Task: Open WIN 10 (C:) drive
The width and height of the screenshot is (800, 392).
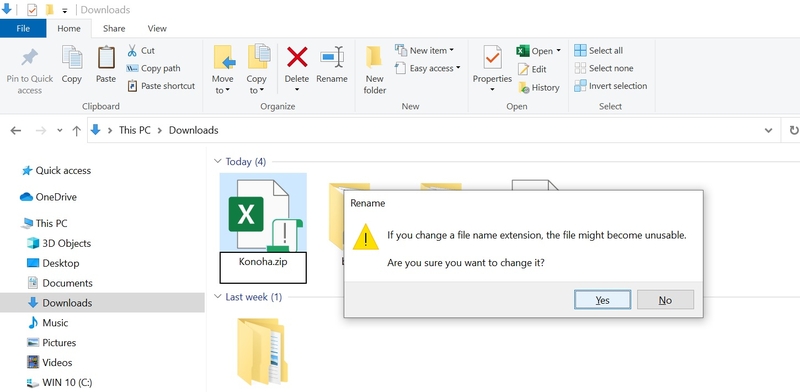Action: click(60, 382)
